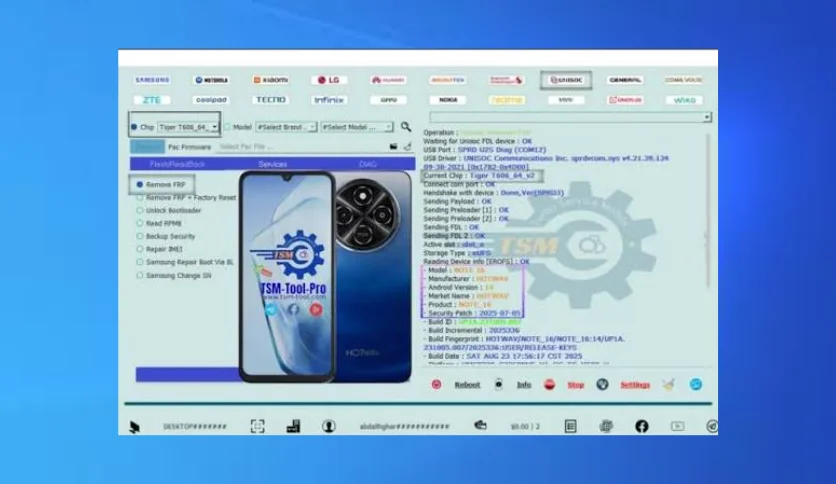Click the globe website icon in bottom bar
The height and width of the screenshot is (484, 836).
606,426
